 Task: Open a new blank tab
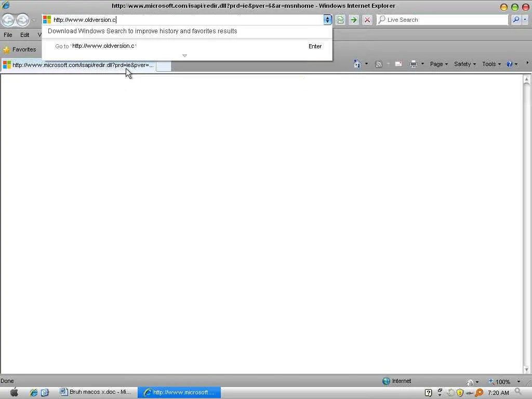coord(164,66)
